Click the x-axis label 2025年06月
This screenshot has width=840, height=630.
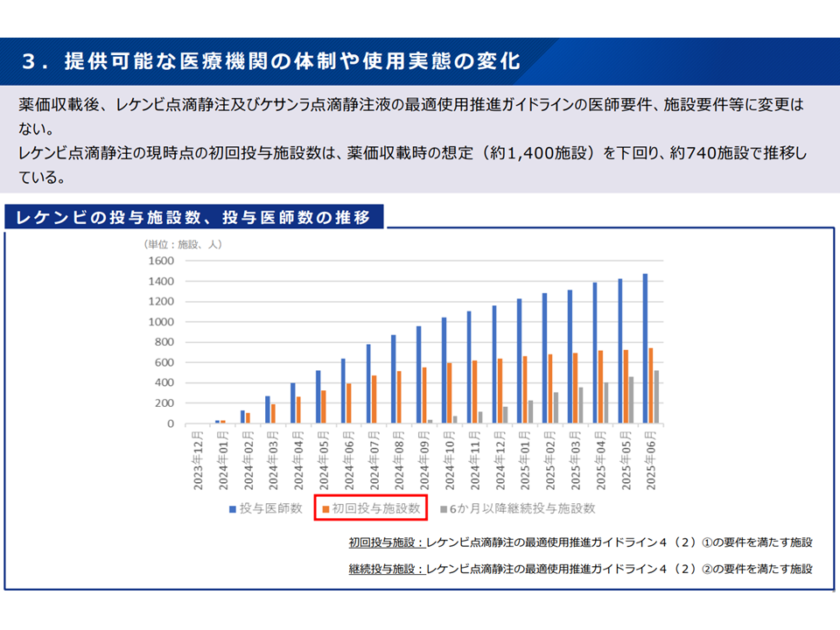pos(651,461)
